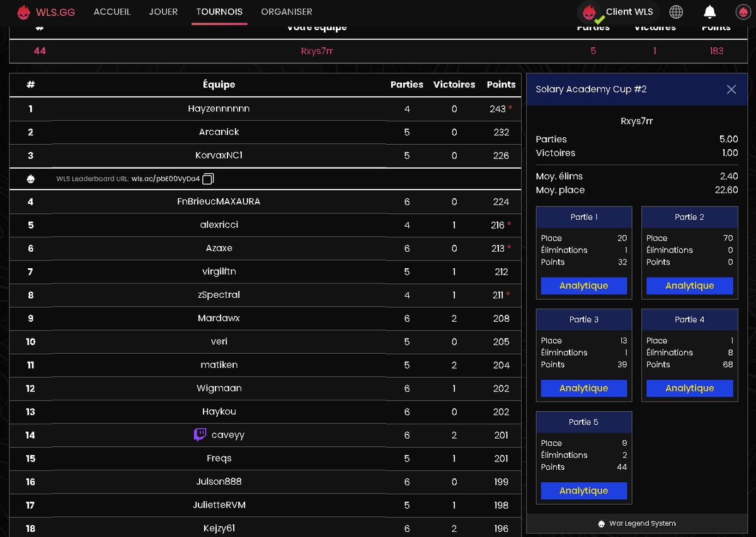756x537 pixels.
Task: Select team matiken row
Action: [x=265, y=365]
